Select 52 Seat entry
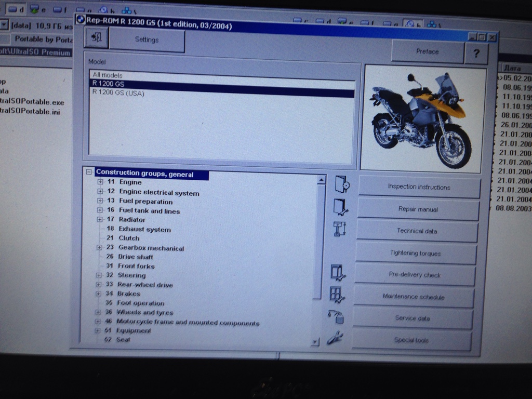This screenshot has width=532, height=399. [117, 339]
